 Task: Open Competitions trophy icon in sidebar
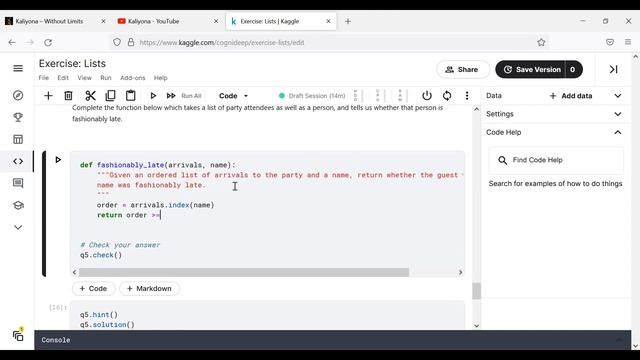(x=18, y=118)
